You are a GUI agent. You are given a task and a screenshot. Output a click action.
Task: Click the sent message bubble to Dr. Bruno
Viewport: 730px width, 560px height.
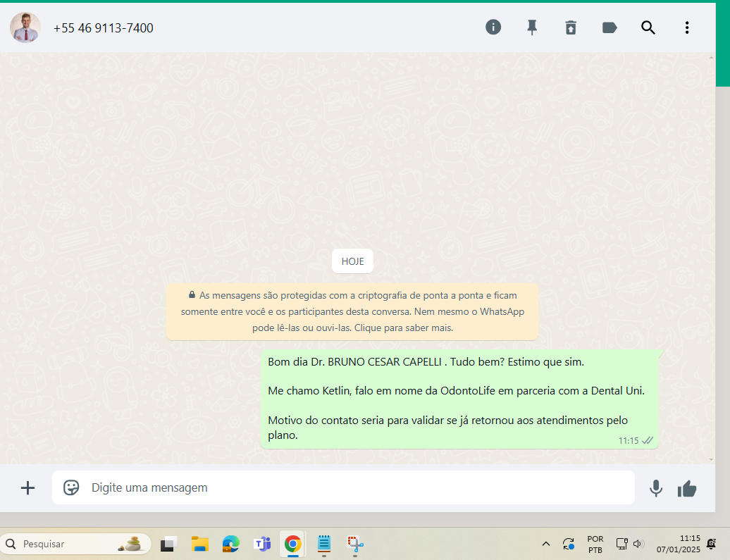click(x=460, y=399)
